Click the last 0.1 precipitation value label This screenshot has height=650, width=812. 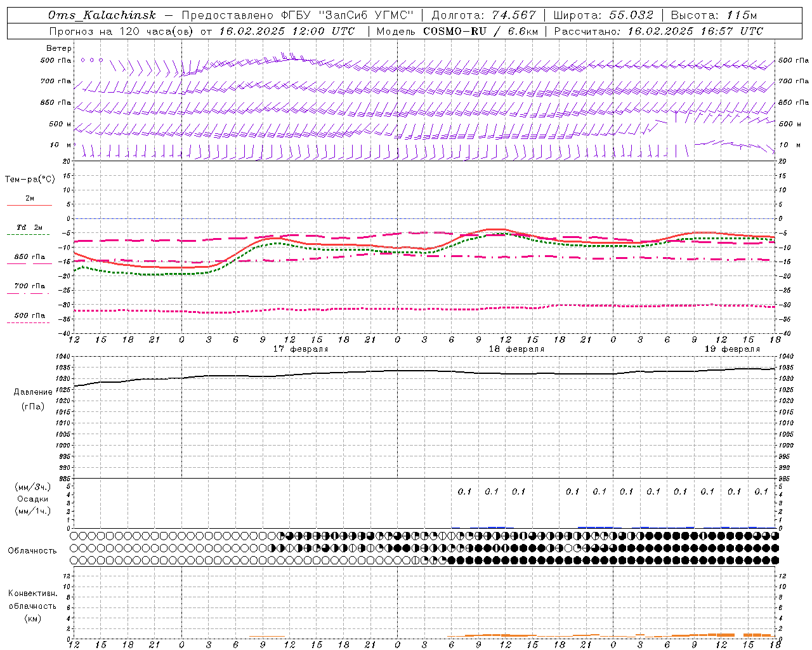[x=761, y=491]
